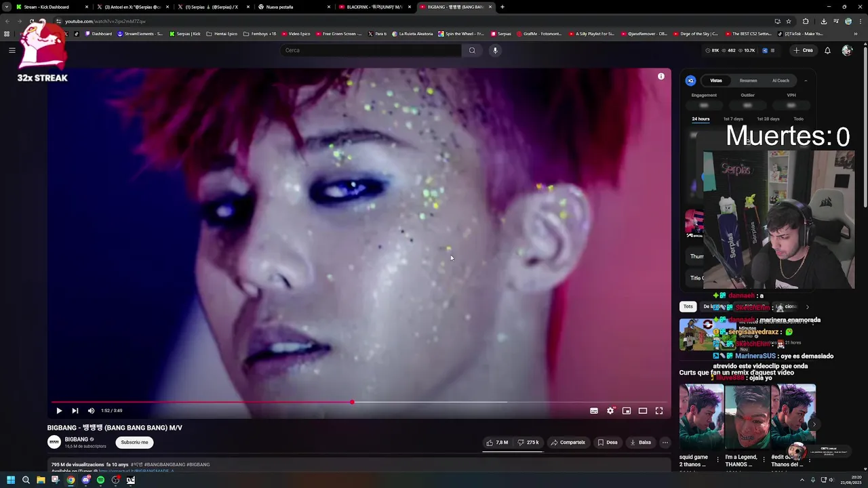868x488 pixels.
Task: Toggle video subtitles
Action: coord(594,411)
